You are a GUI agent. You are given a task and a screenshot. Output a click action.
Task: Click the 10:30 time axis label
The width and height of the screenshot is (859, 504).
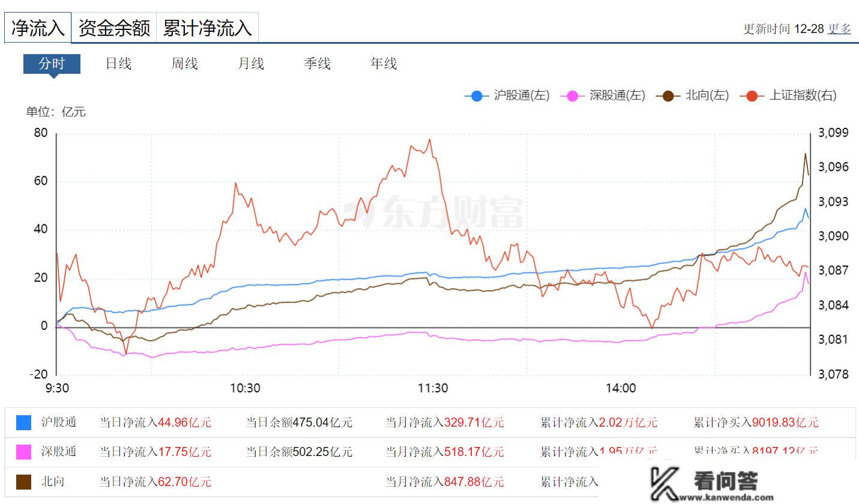pos(245,388)
